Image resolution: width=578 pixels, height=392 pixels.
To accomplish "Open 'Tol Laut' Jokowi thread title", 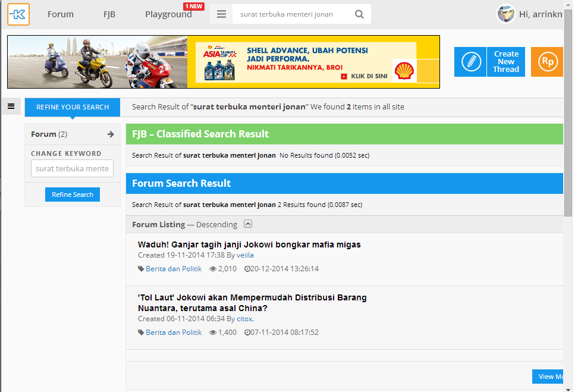I will [x=252, y=303].
